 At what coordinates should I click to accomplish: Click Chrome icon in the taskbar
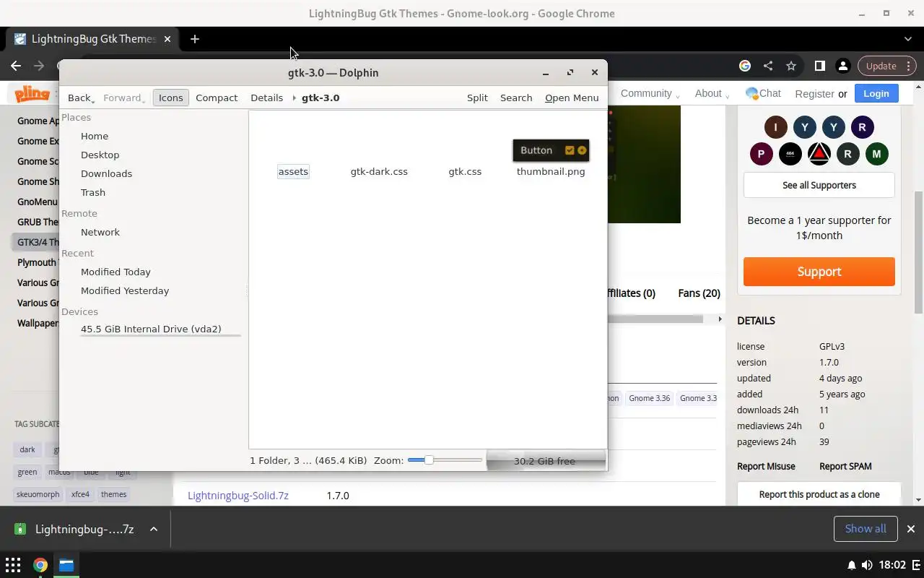tap(40, 565)
